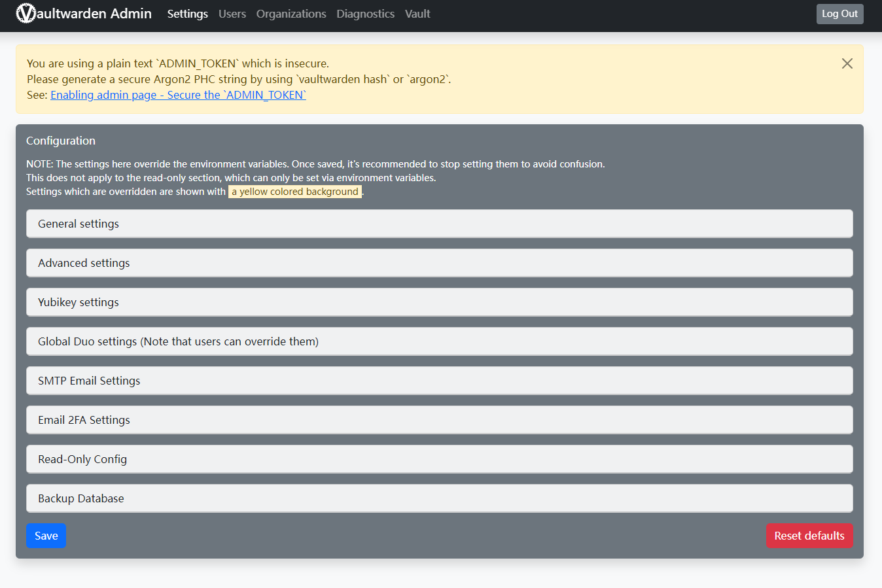The image size is (882, 588).
Task: Open the Settings navigation tab
Action: point(187,14)
